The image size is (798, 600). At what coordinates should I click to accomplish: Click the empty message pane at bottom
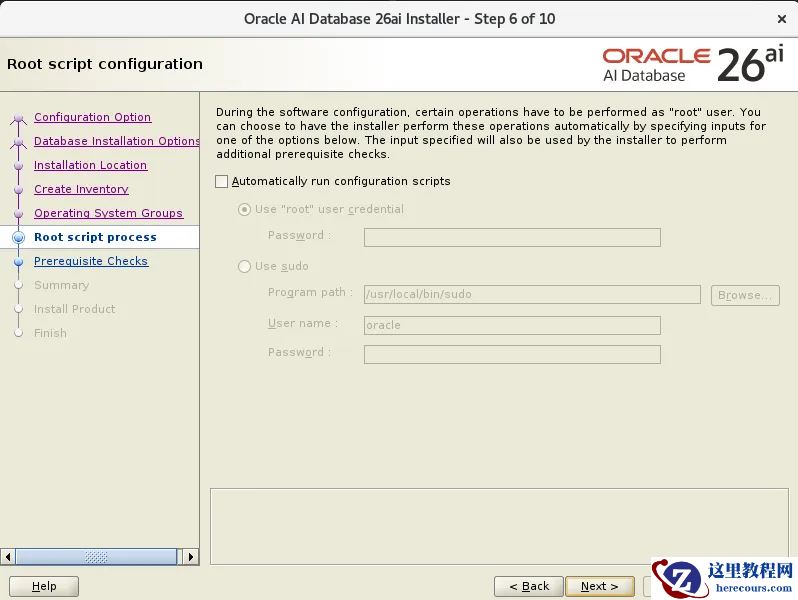click(x=499, y=526)
